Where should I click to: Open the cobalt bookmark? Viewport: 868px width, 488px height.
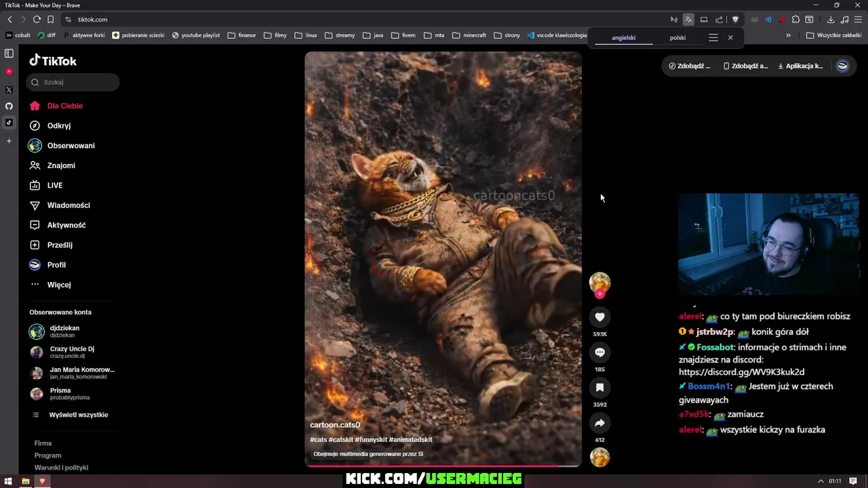(18, 35)
